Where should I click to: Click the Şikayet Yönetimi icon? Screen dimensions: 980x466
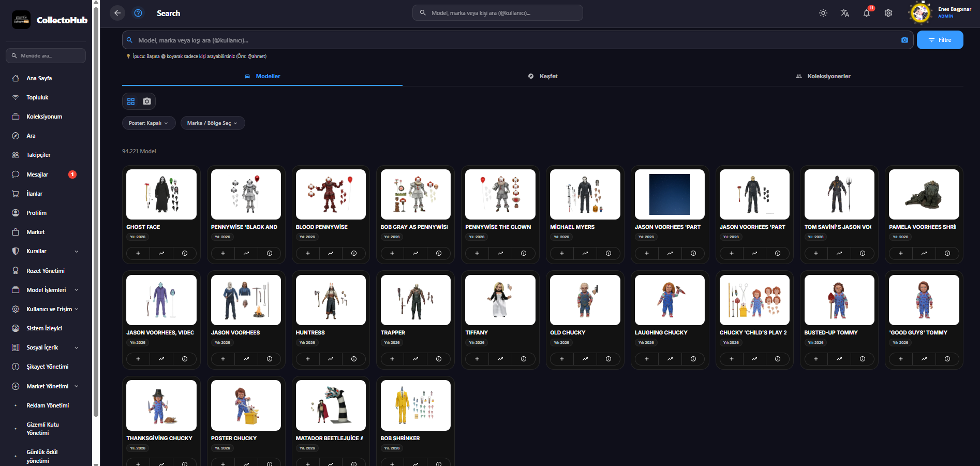16,367
